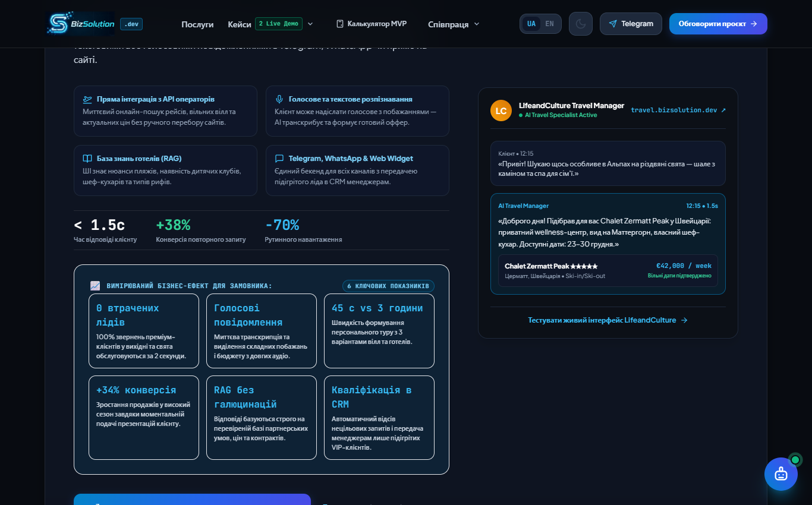Click the 6 ключових показників badge
The width and height of the screenshot is (812, 505).
point(388,286)
